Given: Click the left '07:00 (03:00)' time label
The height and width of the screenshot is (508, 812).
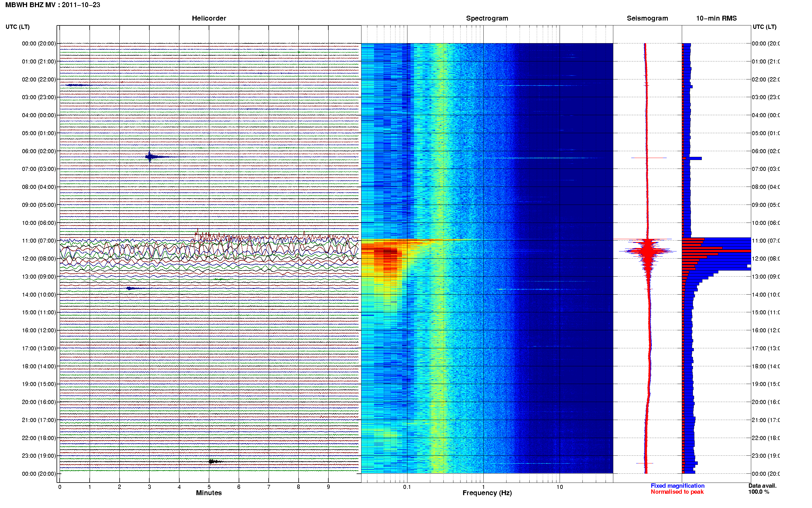Looking at the screenshot, I should pyautogui.click(x=39, y=169).
